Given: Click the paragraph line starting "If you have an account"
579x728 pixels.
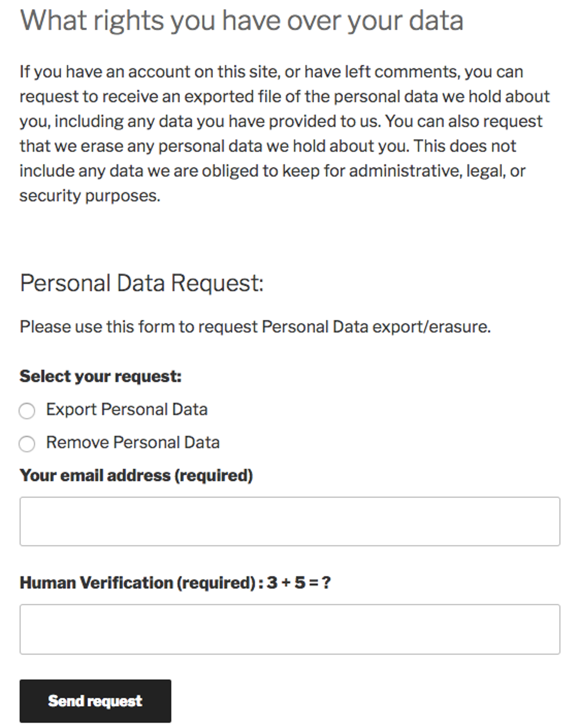Looking at the screenshot, I should [271, 72].
